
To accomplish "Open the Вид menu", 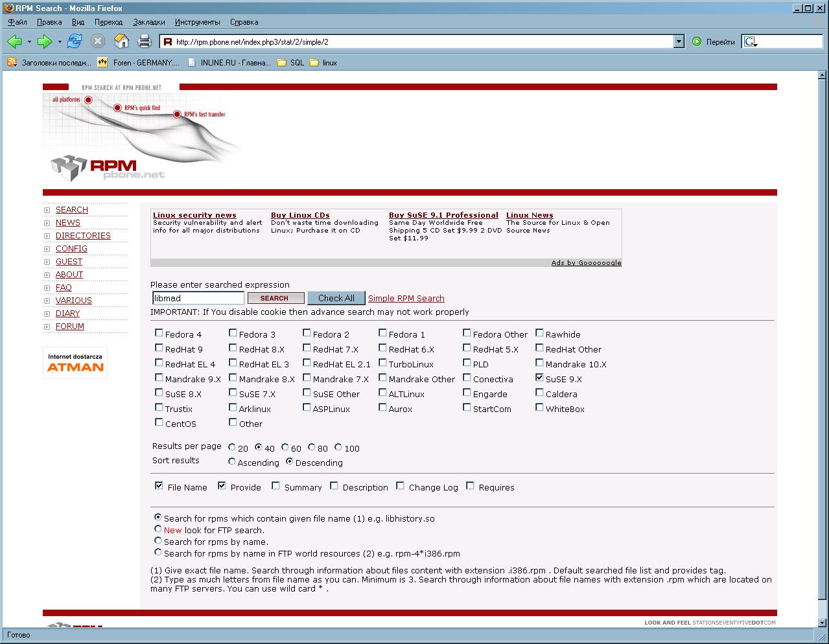I will click(78, 22).
